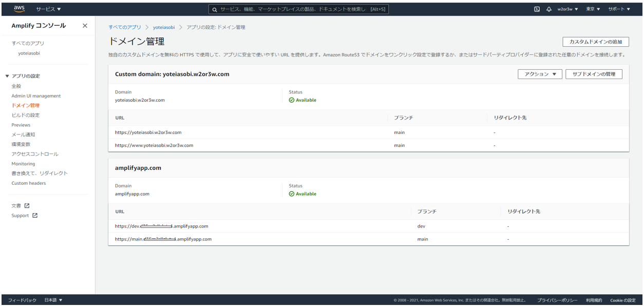Click サブドメインの管理 button
Image resolution: width=644 pixels, height=306 pixels.
594,74
